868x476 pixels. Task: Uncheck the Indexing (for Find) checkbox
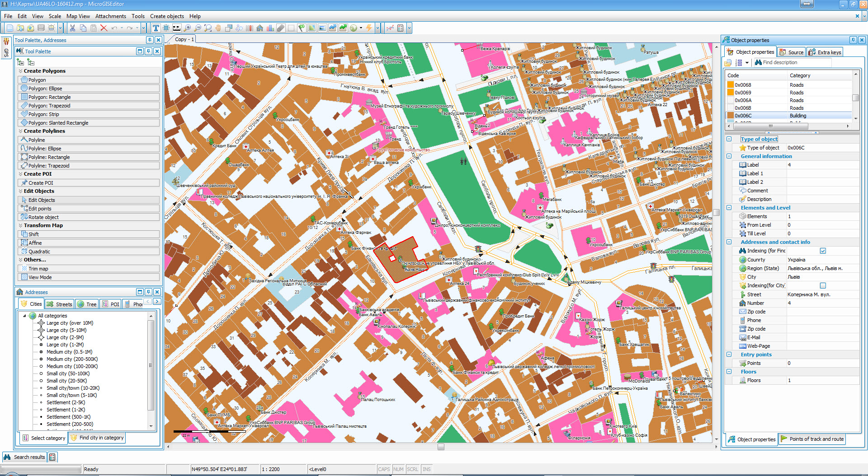823,251
